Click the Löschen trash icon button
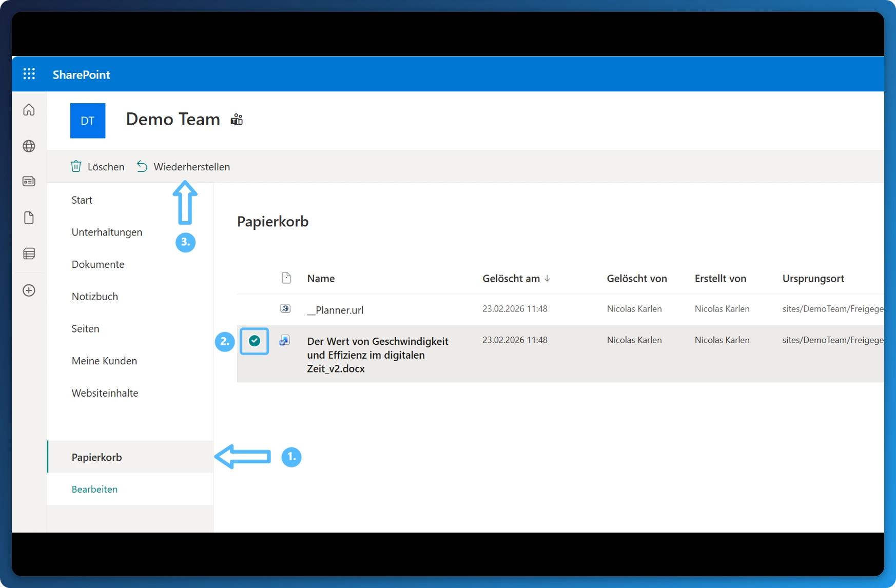The image size is (896, 588). coord(98,167)
